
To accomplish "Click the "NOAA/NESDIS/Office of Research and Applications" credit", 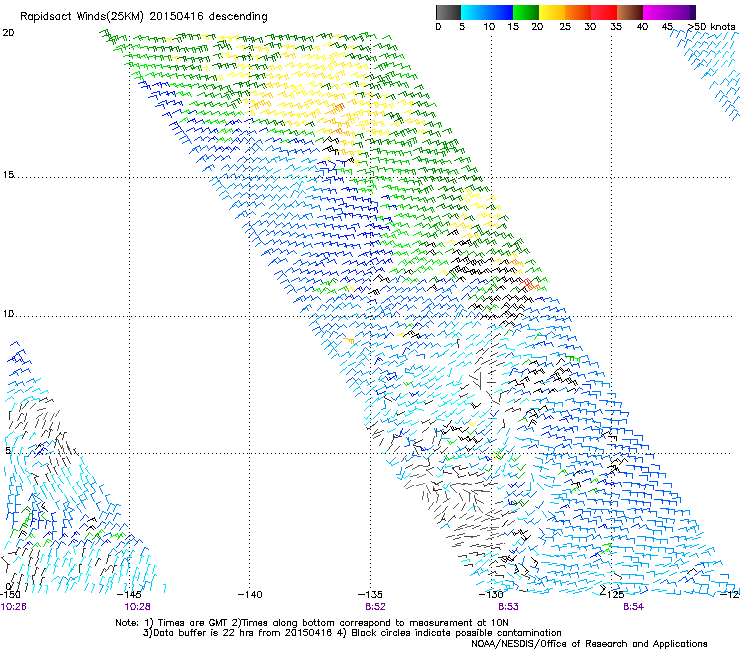I will point(589,644).
